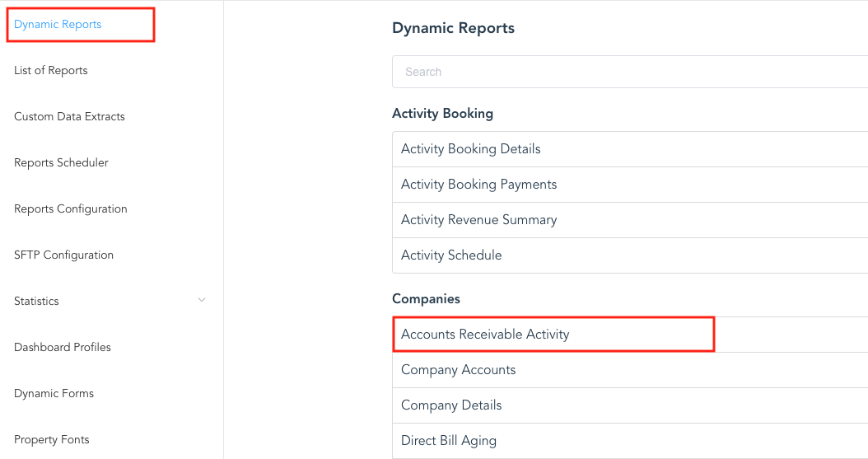Open Accounts Receivable Activity report
The width and height of the screenshot is (868, 459).
click(x=485, y=335)
